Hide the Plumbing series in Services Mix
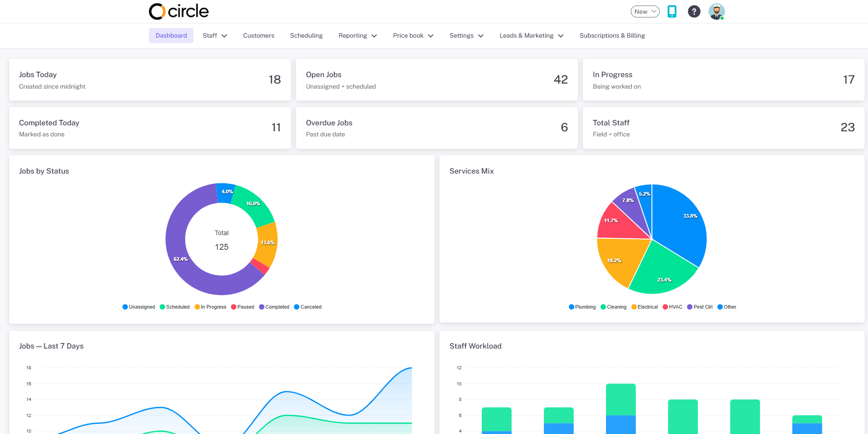Viewport: 868px width, 434px height. point(582,307)
